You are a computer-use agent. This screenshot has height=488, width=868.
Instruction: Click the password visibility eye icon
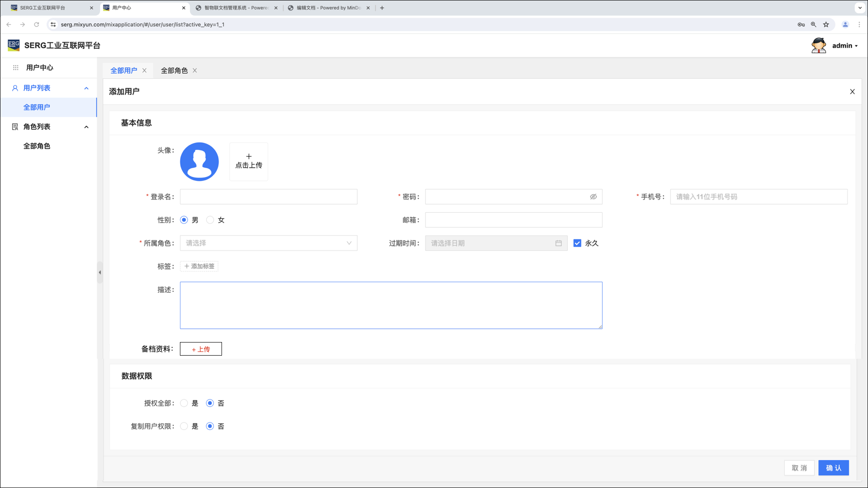tap(593, 197)
